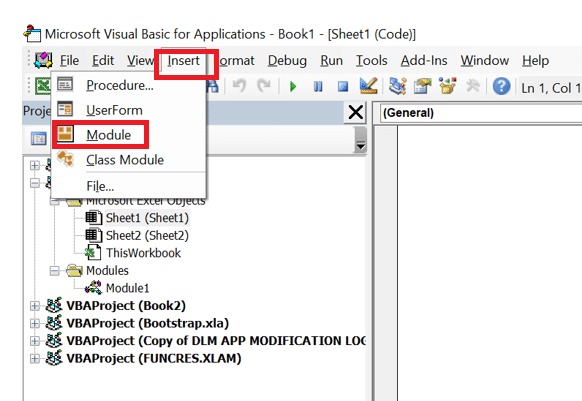Click the View Microsoft Excel icon
The height and width of the screenshot is (401, 582).
tap(43, 86)
